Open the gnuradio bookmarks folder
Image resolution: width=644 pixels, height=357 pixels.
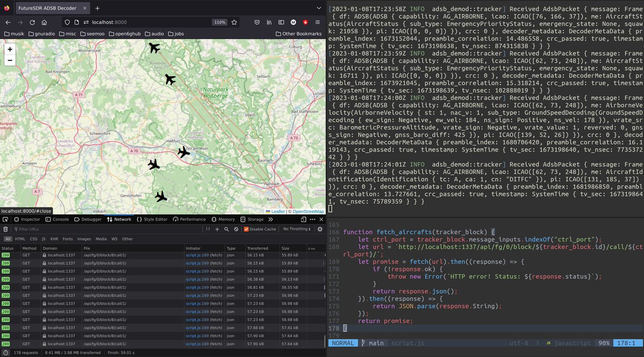coord(42,34)
